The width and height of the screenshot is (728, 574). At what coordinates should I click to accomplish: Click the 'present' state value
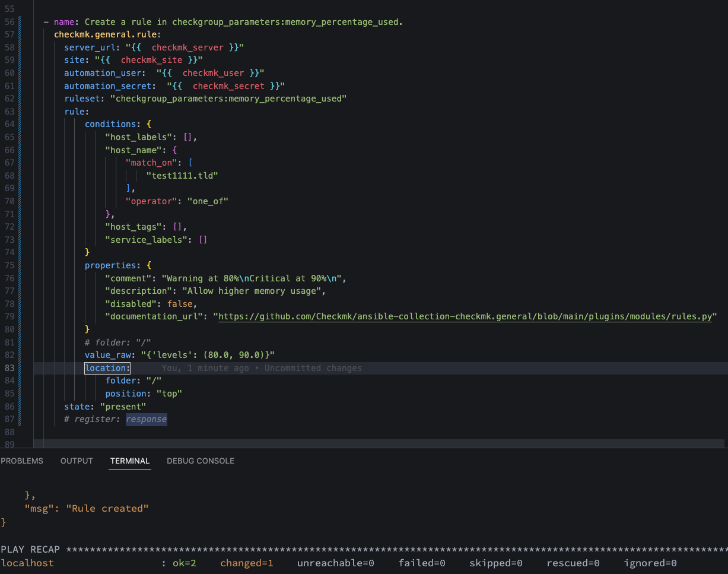(x=123, y=407)
